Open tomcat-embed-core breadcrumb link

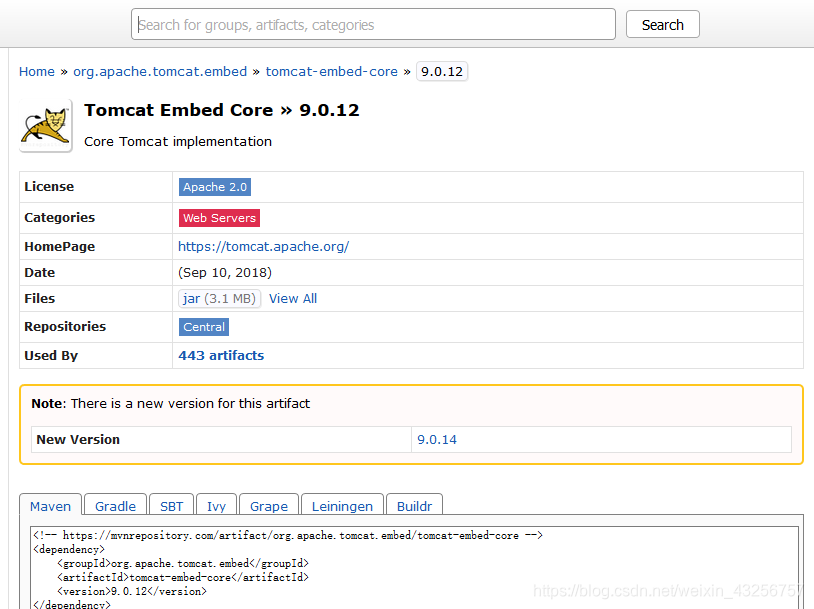pyautogui.click(x=332, y=72)
